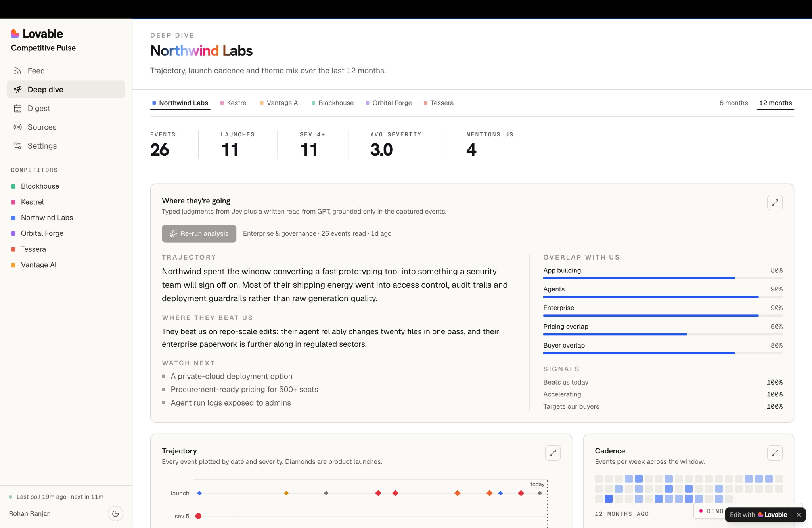The image size is (812, 528).
Task: Select Tessera in the competitors list
Action: tap(33, 249)
